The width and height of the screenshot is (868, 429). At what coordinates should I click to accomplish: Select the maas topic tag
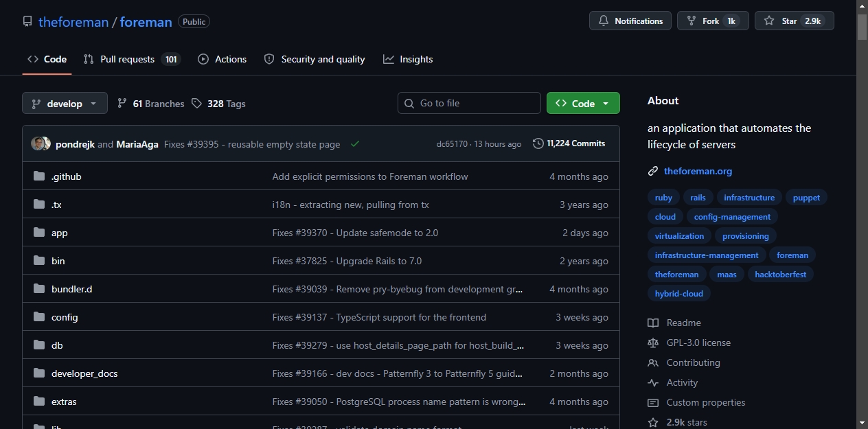click(x=727, y=275)
